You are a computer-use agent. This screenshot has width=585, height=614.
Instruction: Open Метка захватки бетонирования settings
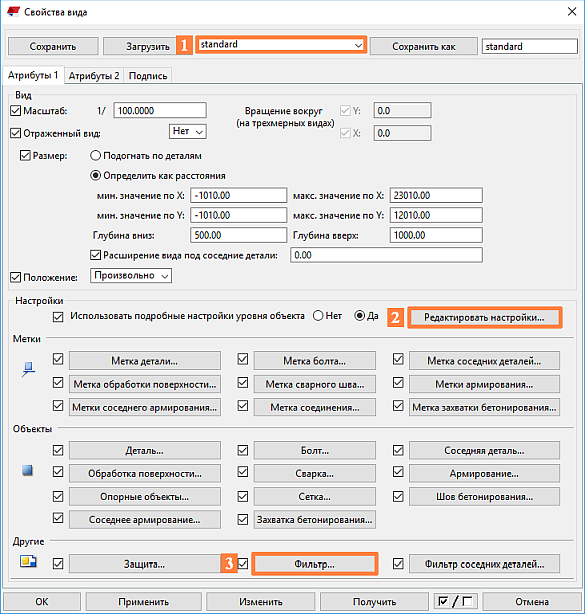[x=484, y=407]
